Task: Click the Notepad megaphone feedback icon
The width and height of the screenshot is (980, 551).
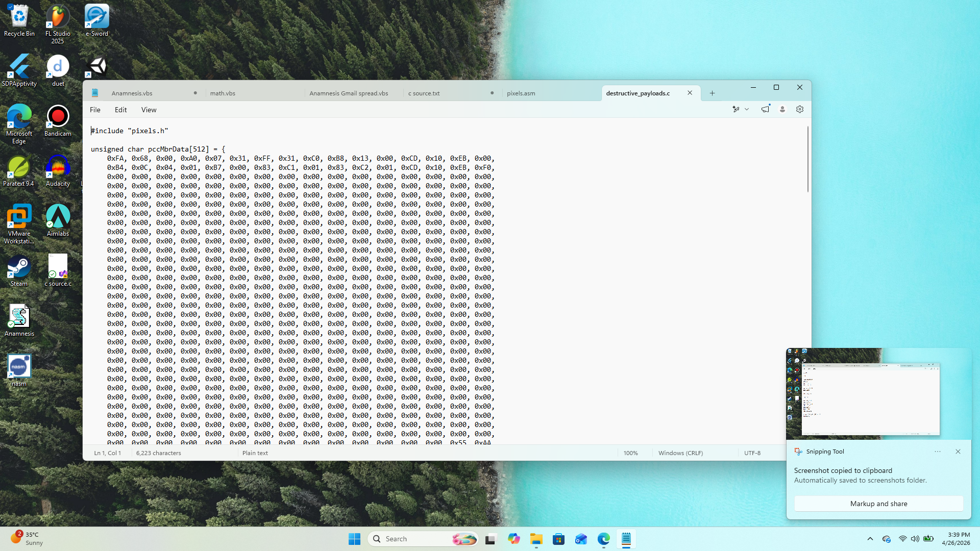Action: 765,109
